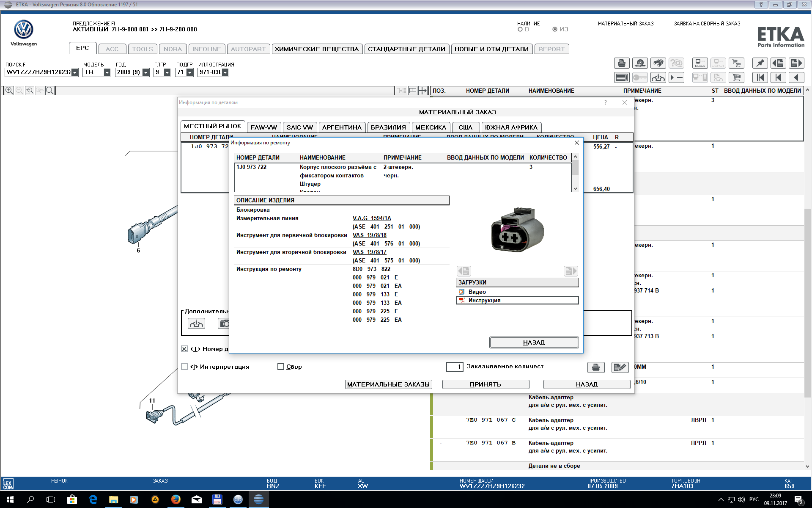Click the vehicle info car icon in toolbar
The height and width of the screenshot is (508, 812).
(x=658, y=77)
